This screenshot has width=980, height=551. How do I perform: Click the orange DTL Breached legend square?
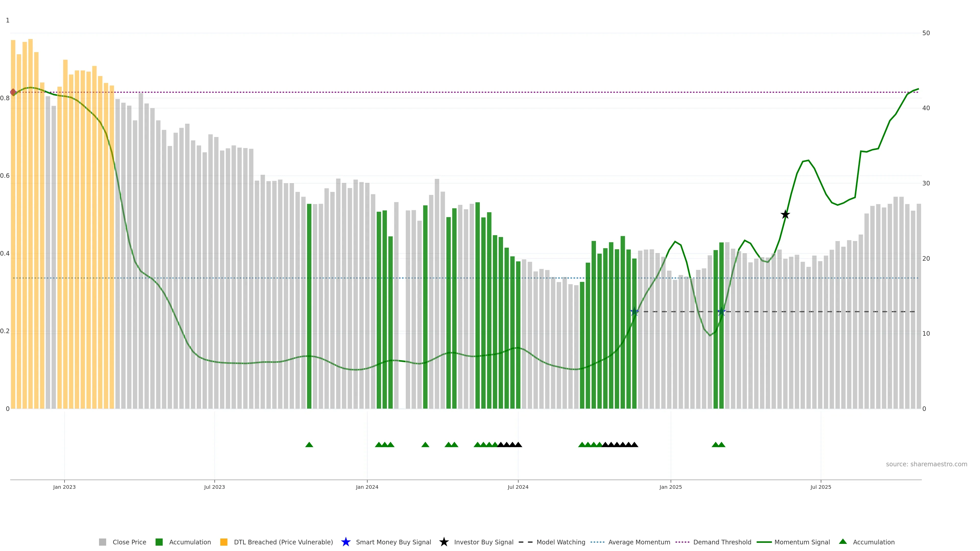224,542
